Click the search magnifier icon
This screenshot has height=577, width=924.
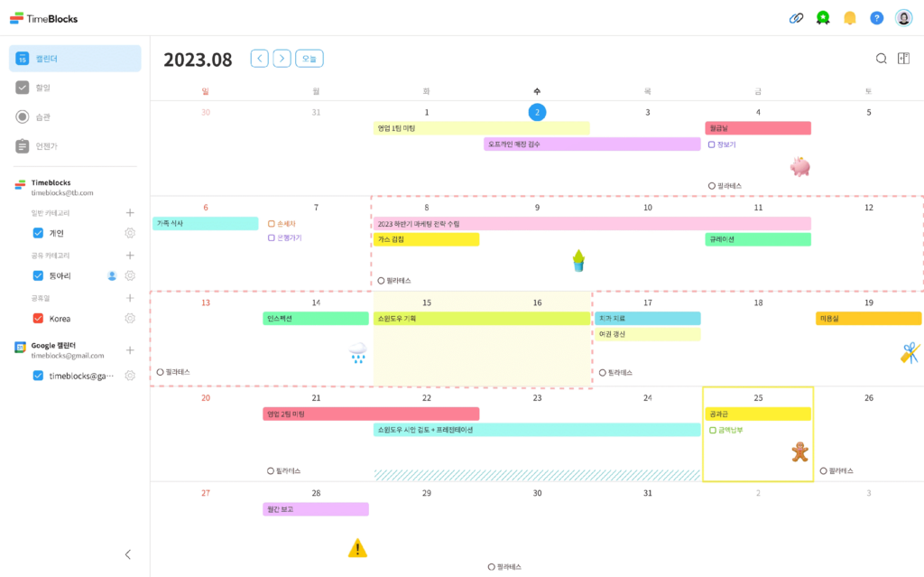pyautogui.click(x=881, y=57)
